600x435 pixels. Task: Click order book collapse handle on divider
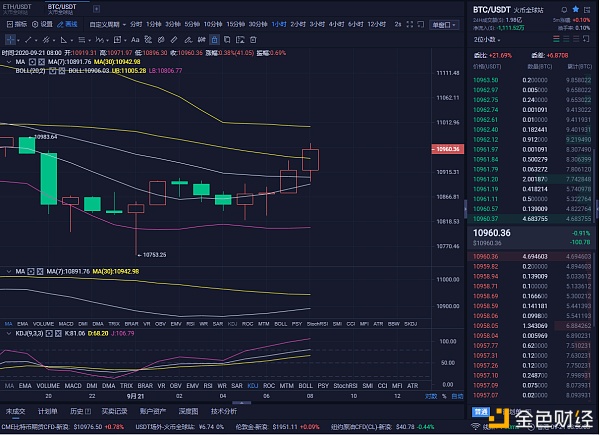[x=465, y=209]
